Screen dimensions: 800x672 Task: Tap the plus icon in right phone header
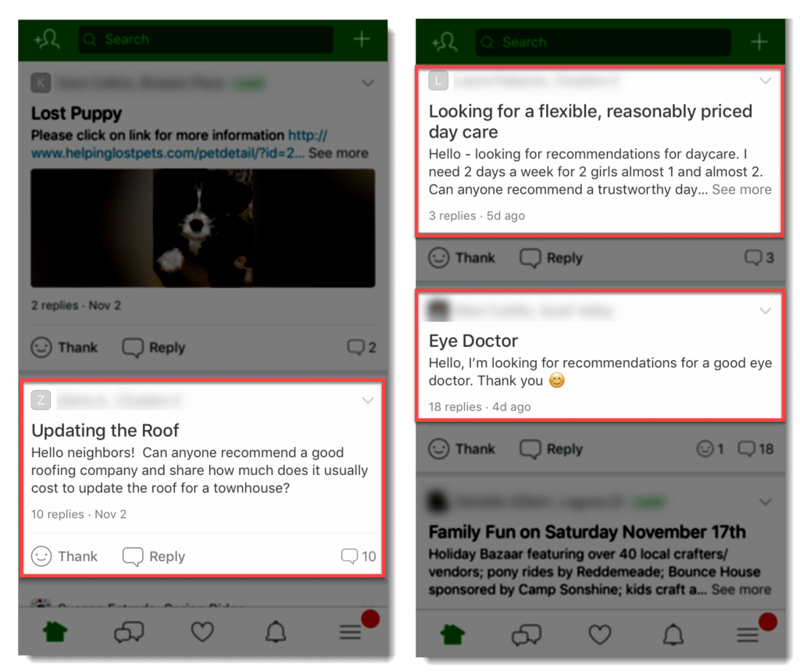pyautogui.click(x=759, y=42)
